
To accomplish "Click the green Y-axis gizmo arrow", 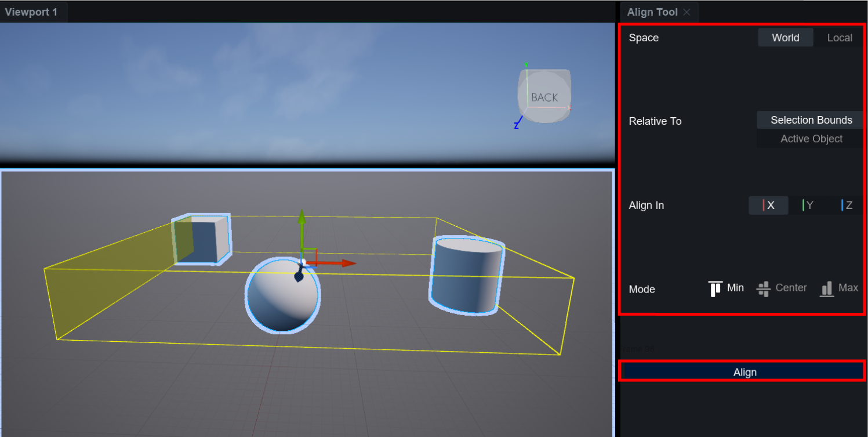I will click(302, 218).
